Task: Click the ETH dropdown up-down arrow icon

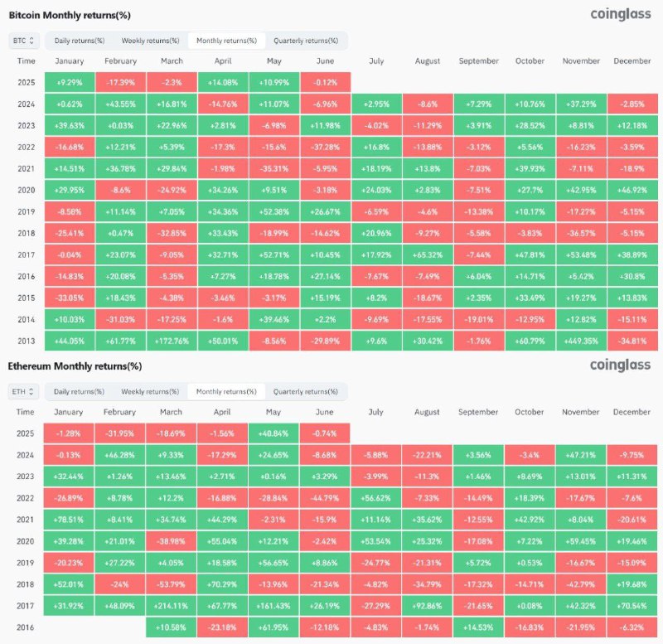Action: [31, 391]
